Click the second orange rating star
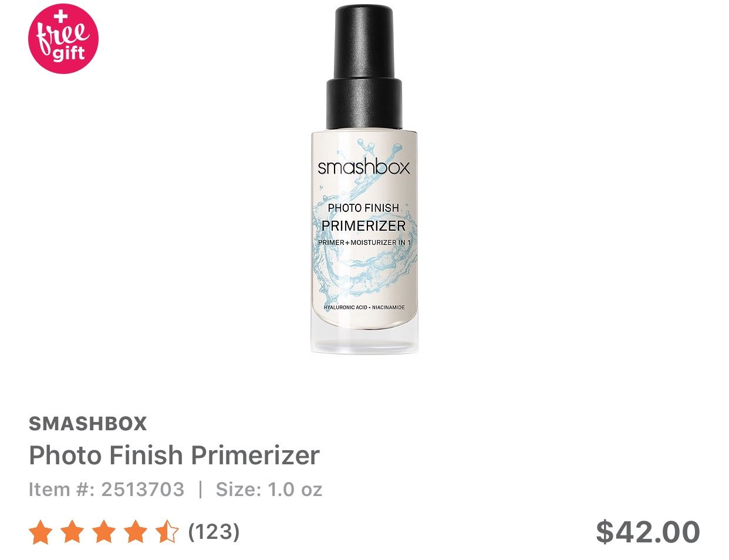This screenshot has height=560, width=729. [x=72, y=532]
